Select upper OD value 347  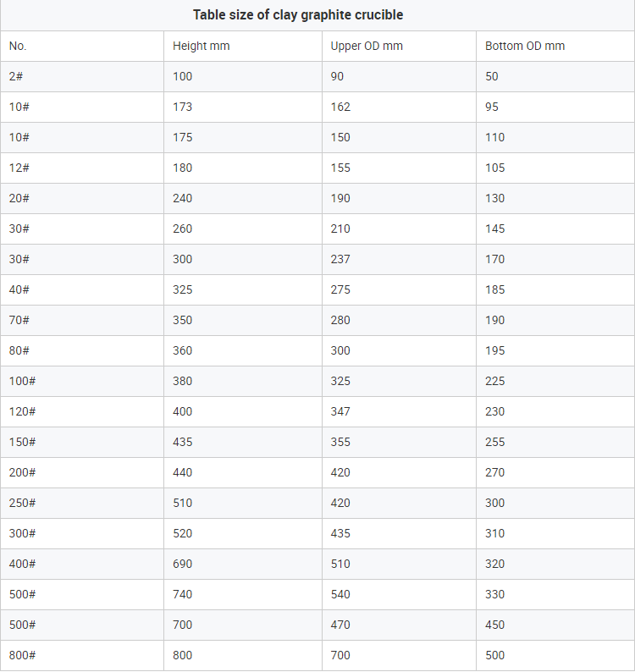[340, 411]
